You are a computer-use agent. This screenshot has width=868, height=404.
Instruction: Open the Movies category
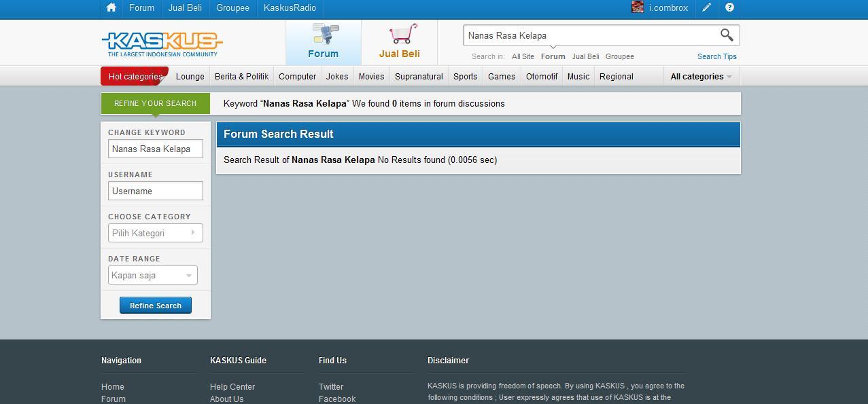click(371, 76)
